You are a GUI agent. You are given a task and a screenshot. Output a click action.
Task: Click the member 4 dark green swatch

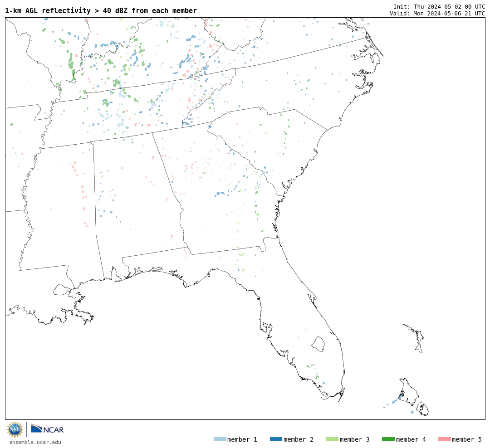[x=388, y=439]
